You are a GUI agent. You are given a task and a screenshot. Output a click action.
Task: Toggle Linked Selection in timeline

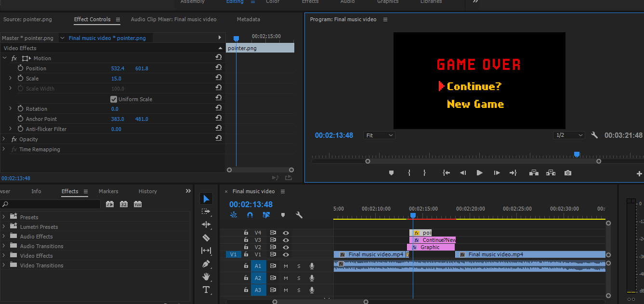coord(266,215)
